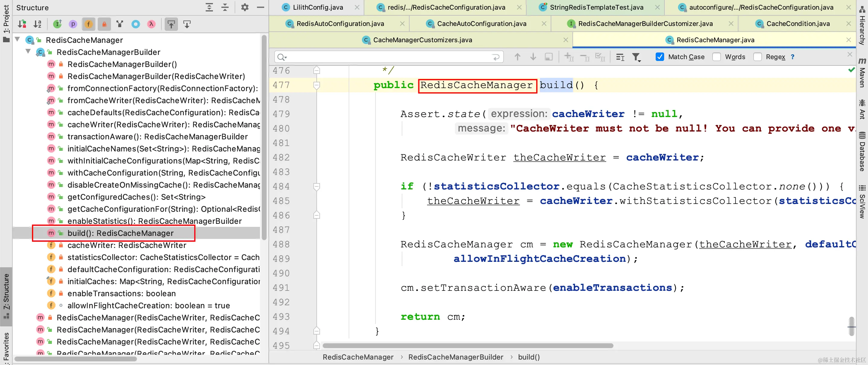Collapse the RedisCacheManagerBuilder tree node
Image resolution: width=868 pixels, height=365 pixels.
tap(28, 52)
